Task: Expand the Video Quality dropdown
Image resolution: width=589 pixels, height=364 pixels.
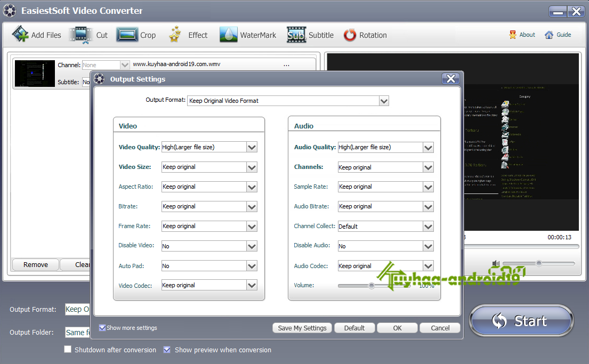Action: [x=252, y=147]
